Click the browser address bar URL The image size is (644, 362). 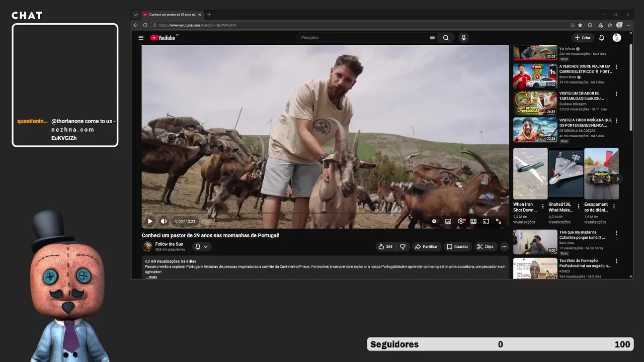click(198, 25)
